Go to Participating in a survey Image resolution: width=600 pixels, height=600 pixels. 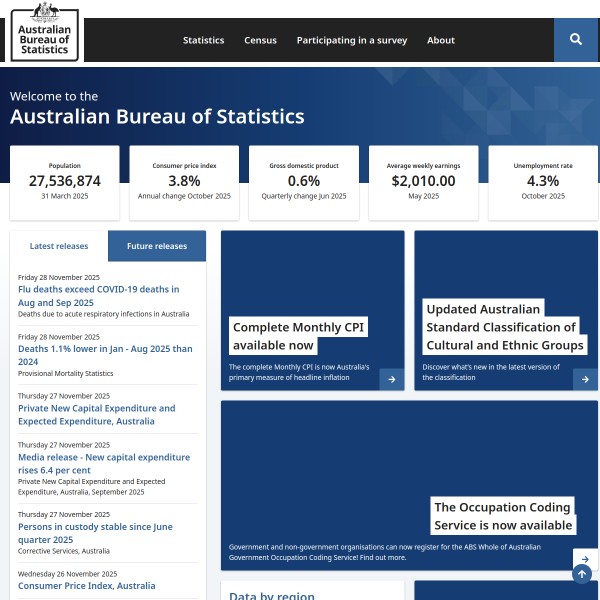(x=351, y=41)
